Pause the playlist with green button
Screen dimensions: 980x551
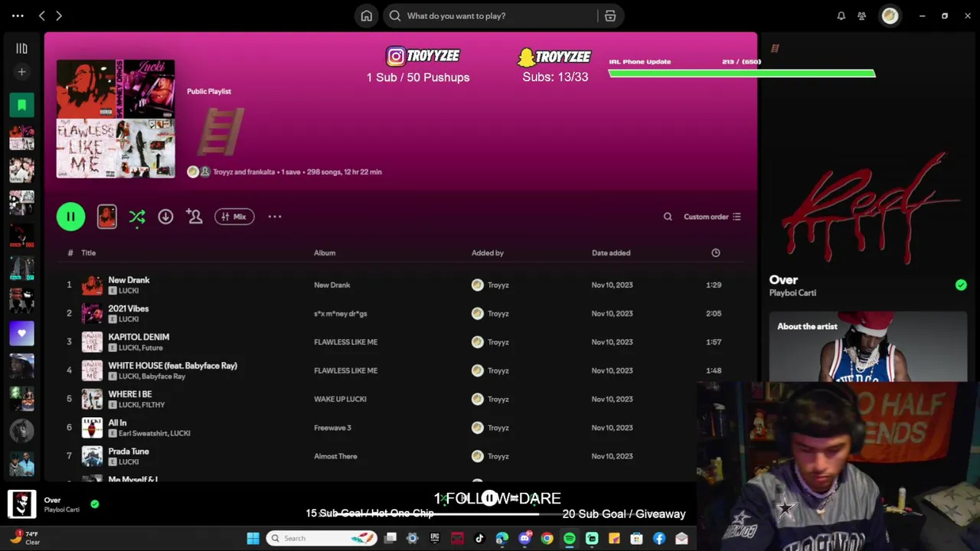tap(70, 217)
